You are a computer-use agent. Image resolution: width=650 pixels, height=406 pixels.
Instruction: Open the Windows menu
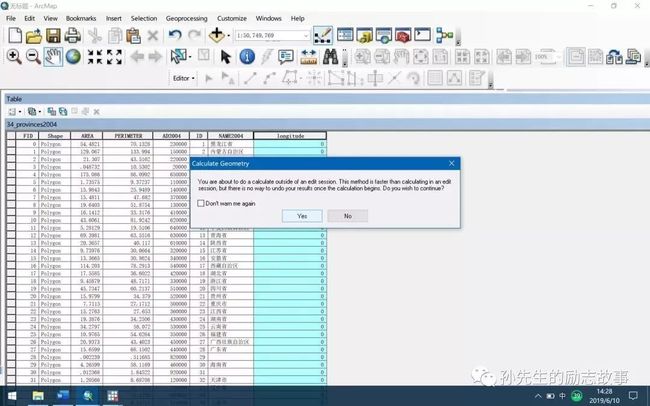(268, 18)
